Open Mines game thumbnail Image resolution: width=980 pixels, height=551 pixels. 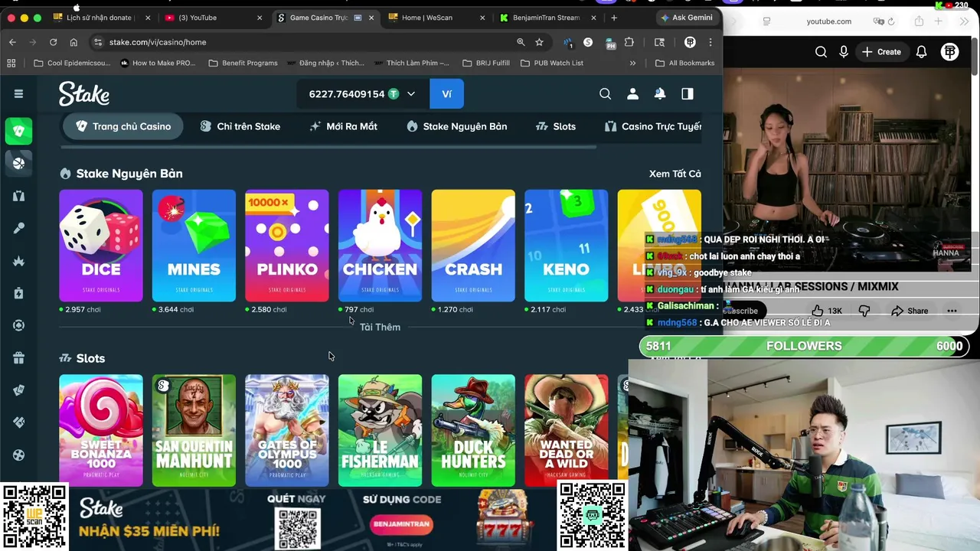click(x=194, y=246)
